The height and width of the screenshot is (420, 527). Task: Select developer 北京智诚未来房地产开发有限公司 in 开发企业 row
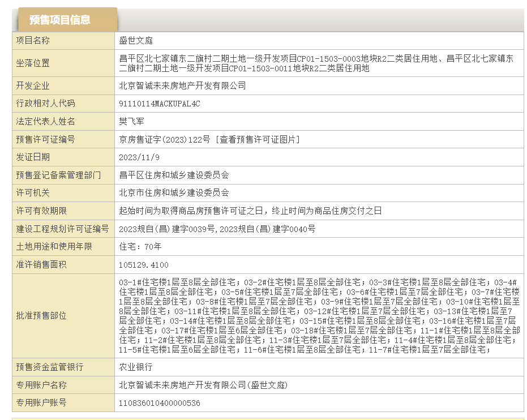(182, 85)
